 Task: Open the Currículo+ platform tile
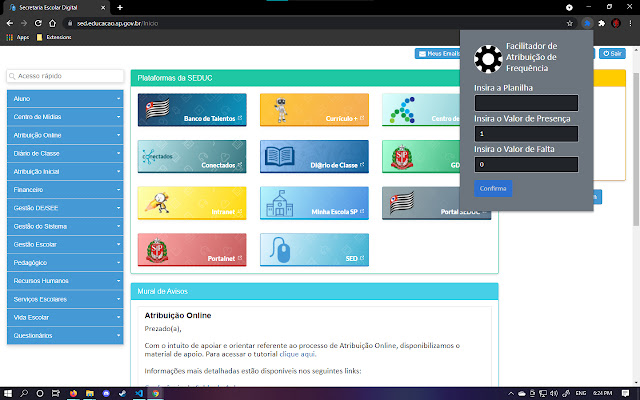314,110
